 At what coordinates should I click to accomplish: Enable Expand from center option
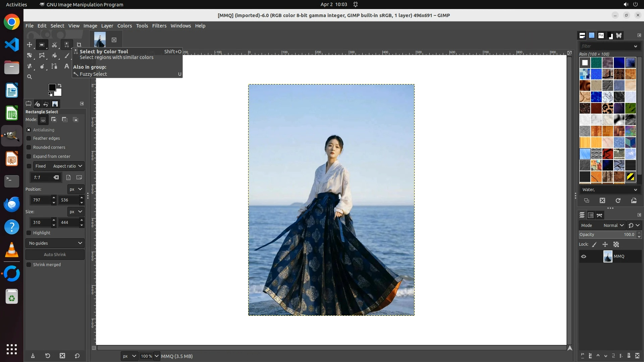29,157
